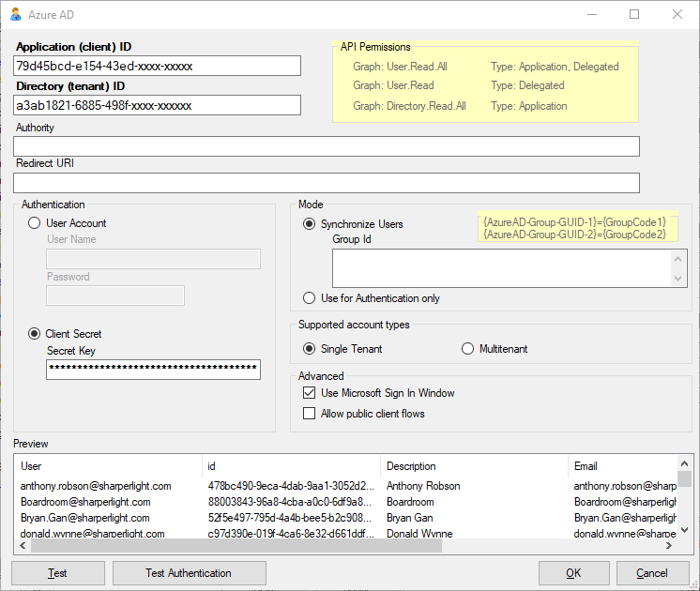This screenshot has width=700, height=591.
Task: Click the id column header
Action: [x=291, y=466]
